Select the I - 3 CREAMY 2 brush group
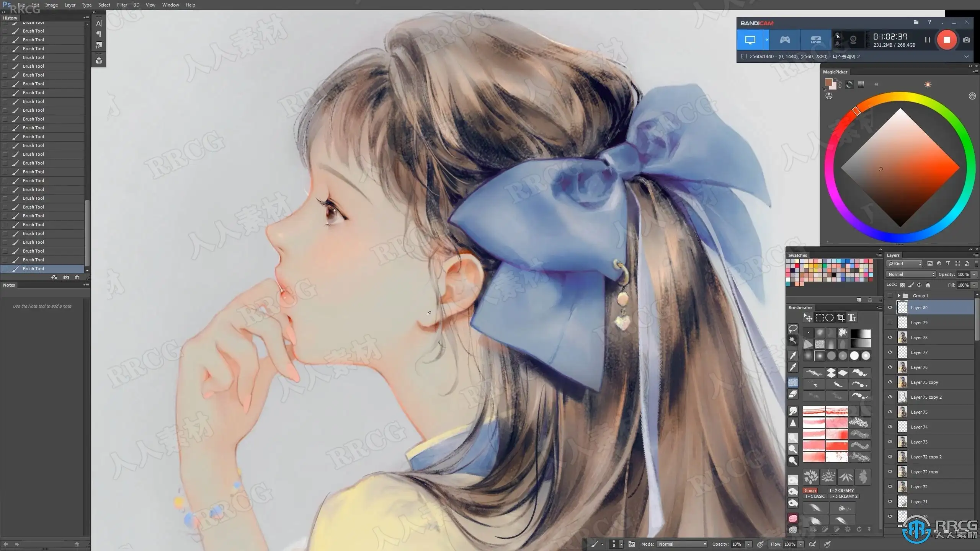 [844, 497]
